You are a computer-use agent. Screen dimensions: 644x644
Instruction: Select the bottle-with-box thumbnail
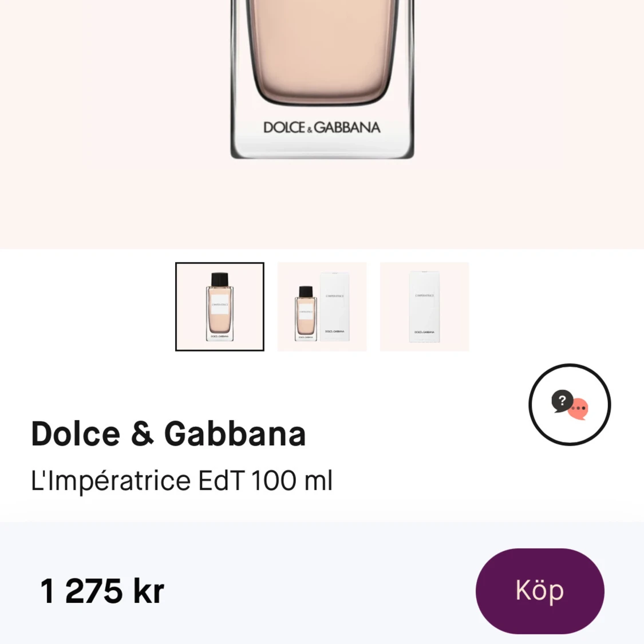point(322,307)
